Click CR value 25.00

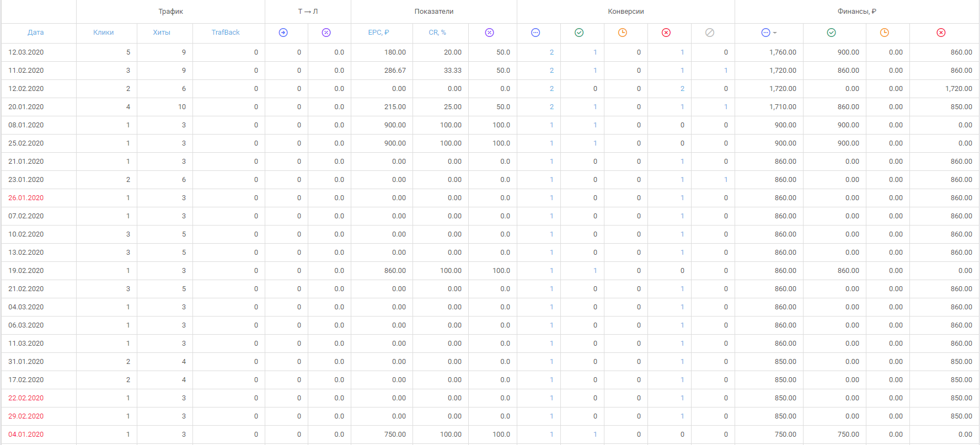point(453,107)
